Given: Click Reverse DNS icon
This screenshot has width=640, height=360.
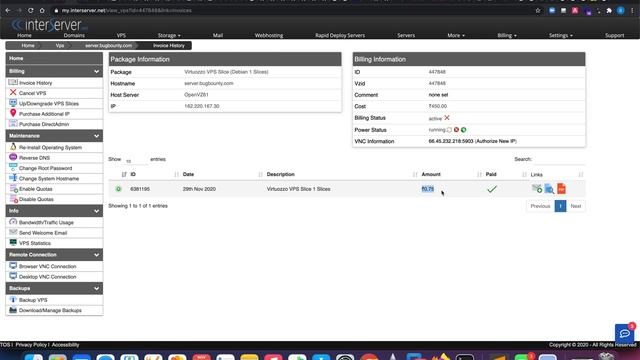Looking at the screenshot, I should click(13, 157).
